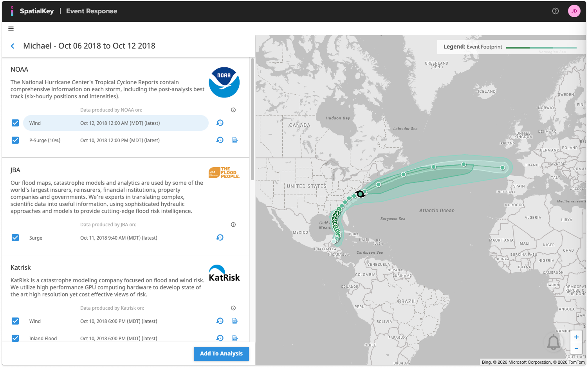The image size is (588, 368).
Task: Uncheck the NOAA Wind checkbox
Action: (15, 123)
